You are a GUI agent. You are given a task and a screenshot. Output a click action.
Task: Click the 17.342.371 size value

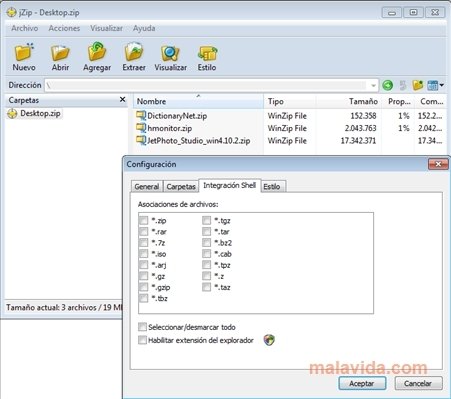pos(358,141)
